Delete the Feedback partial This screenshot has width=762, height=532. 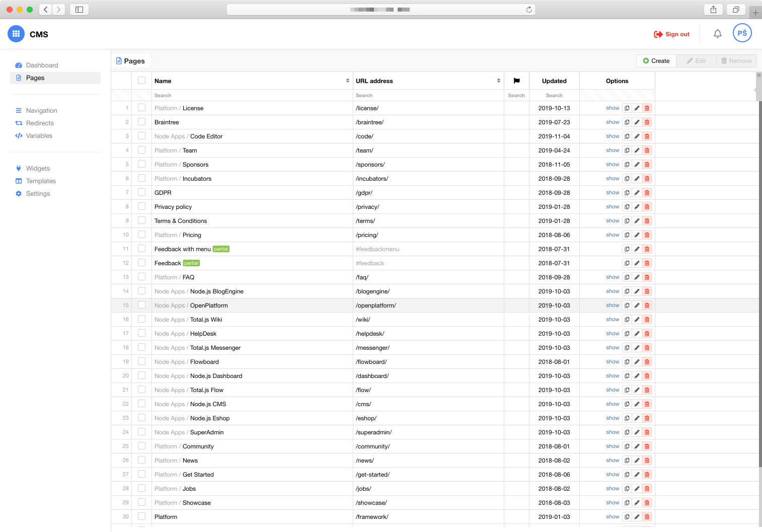click(x=647, y=263)
